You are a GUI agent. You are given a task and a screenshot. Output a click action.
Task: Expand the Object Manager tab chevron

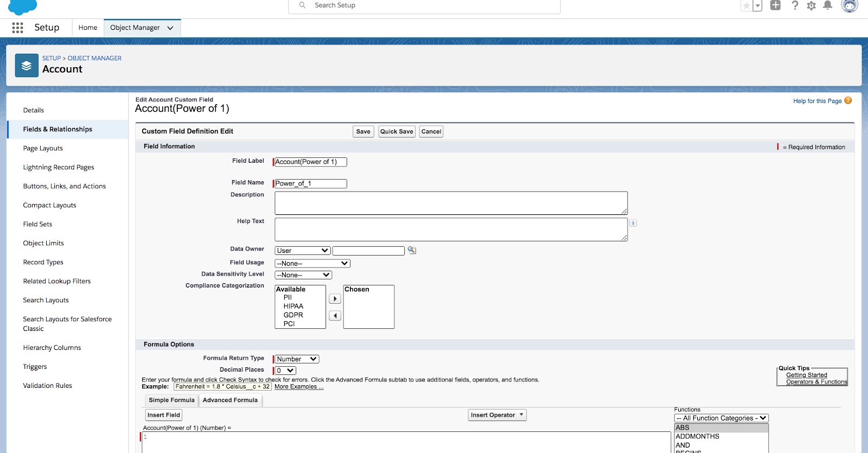170,28
